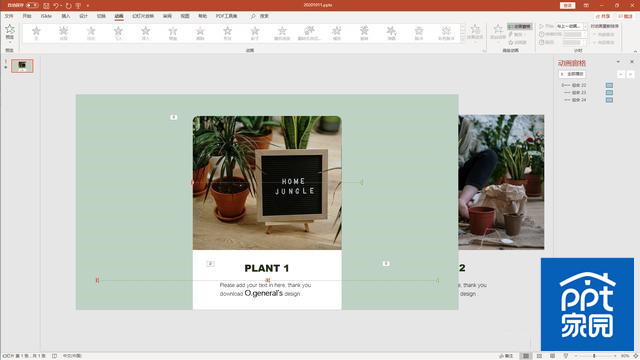
Task: Select the fourth animation effect star
Action: point(118,33)
